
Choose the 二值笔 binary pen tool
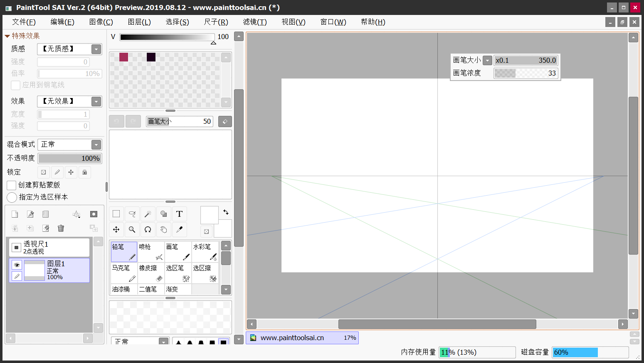coord(151,289)
